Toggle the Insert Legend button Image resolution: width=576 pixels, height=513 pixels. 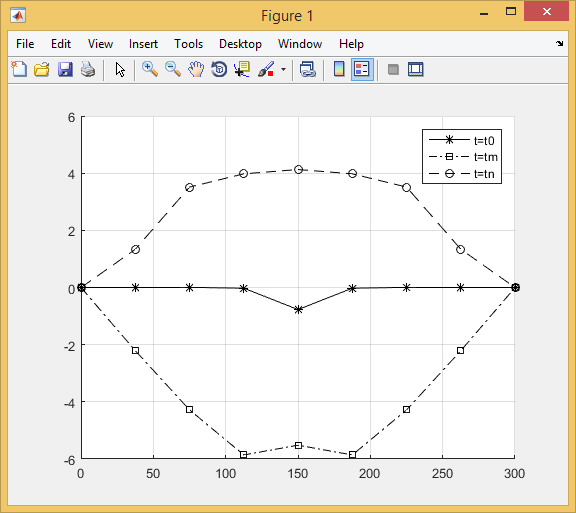click(362, 69)
